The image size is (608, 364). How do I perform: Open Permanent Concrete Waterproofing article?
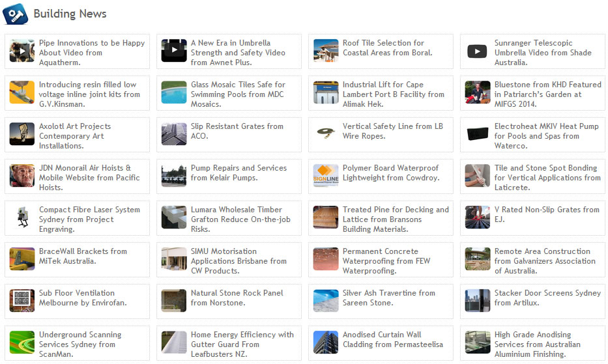pos(386,261)
